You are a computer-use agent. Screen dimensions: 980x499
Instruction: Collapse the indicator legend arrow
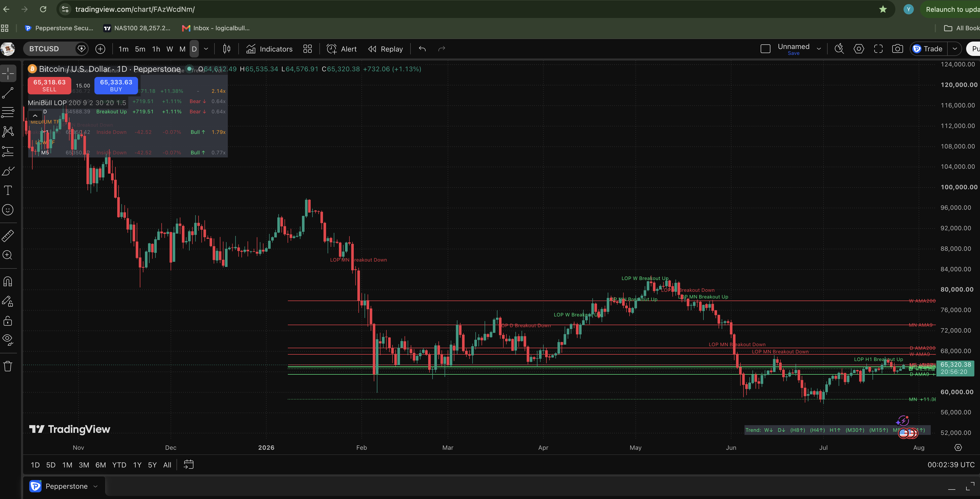click(x=35, y=116)
